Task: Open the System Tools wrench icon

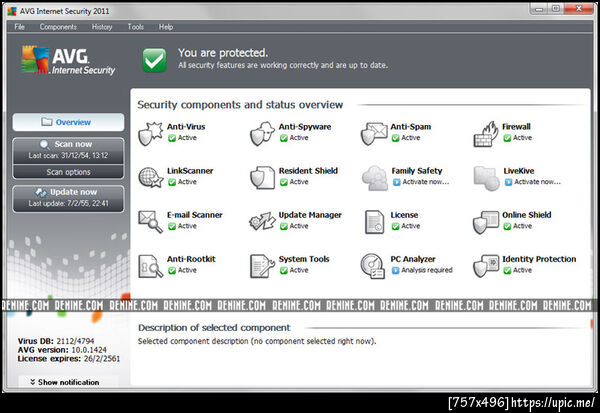Action: 262,266
